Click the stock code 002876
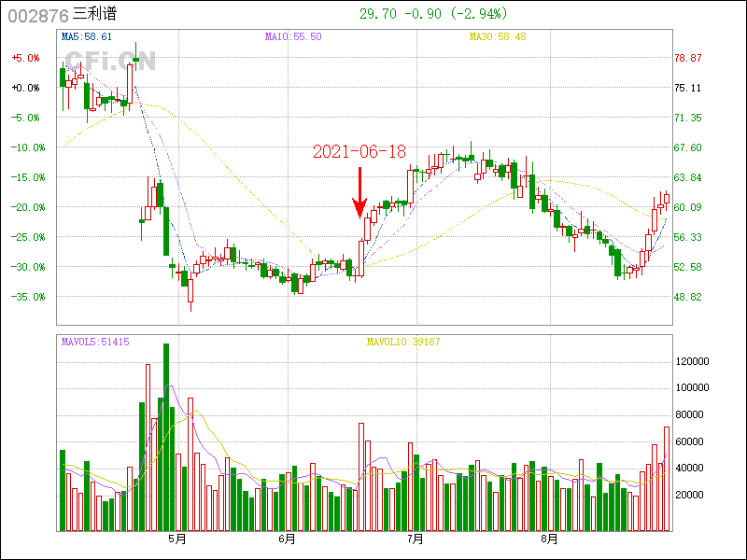 (38, 16)
